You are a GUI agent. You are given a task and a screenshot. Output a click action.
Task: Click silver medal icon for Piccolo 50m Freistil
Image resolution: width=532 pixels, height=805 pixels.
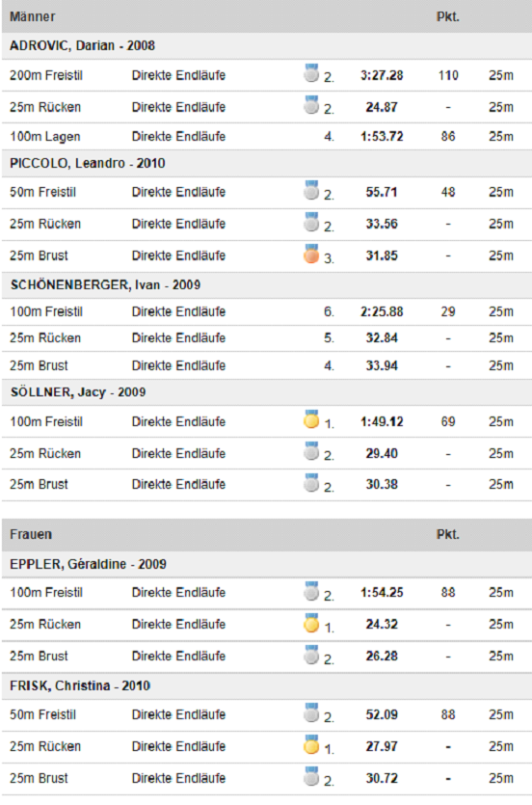pyautogui.click(x=311, y=190)
